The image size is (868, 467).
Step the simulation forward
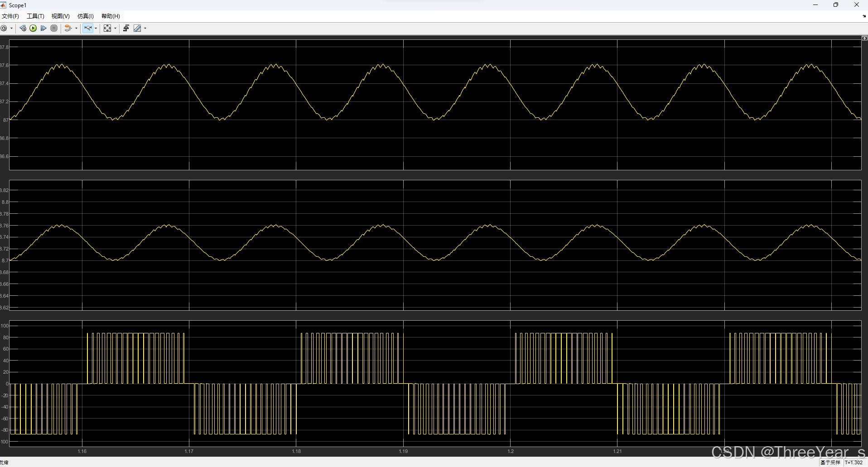point(43,28)
